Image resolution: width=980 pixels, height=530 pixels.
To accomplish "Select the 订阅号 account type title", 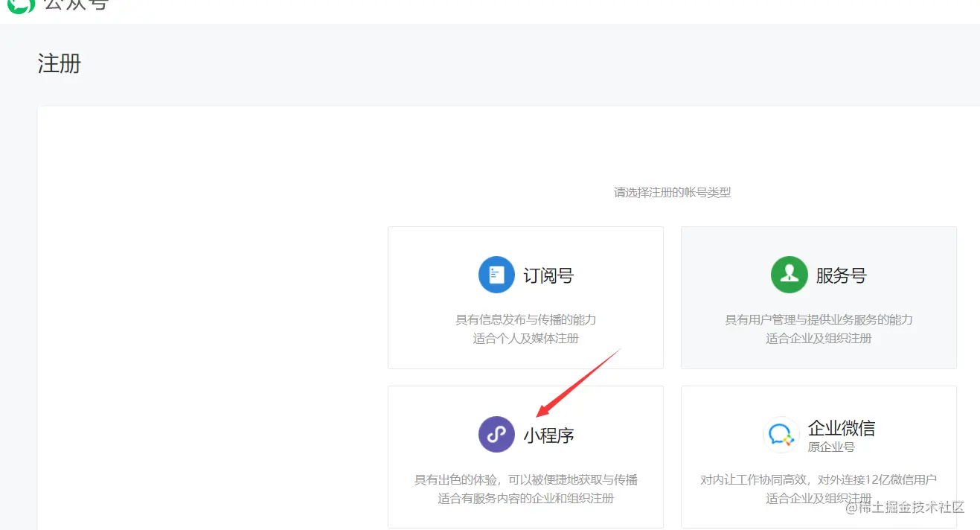I will (548, 275).
